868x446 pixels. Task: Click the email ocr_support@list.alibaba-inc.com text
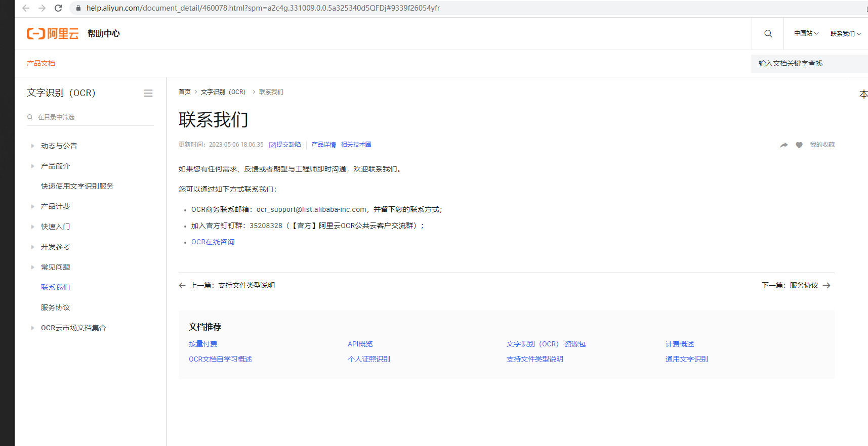coord(311,209)
